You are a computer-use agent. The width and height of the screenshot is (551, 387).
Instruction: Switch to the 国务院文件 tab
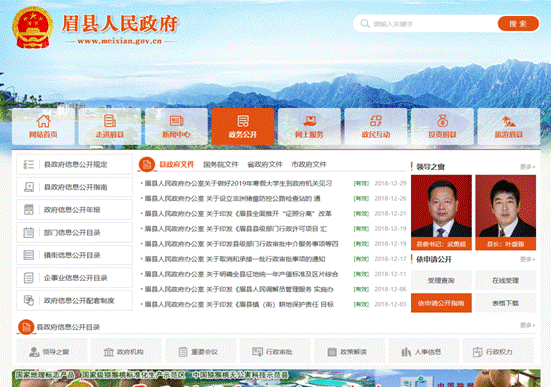tap(221, 164)
